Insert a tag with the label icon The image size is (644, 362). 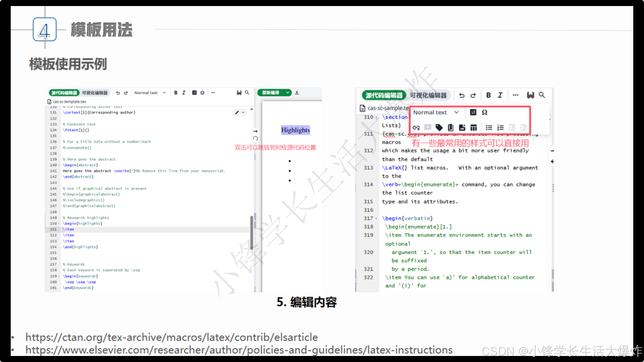439,127
